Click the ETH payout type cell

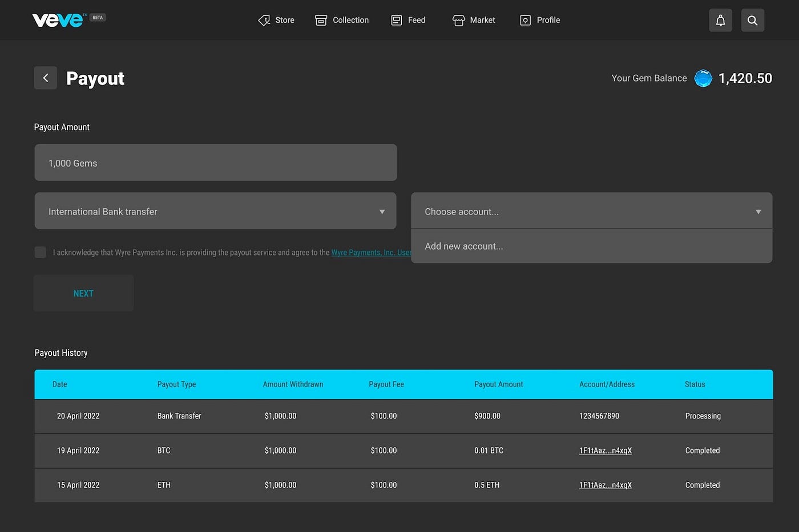click(x=164, y=485)
